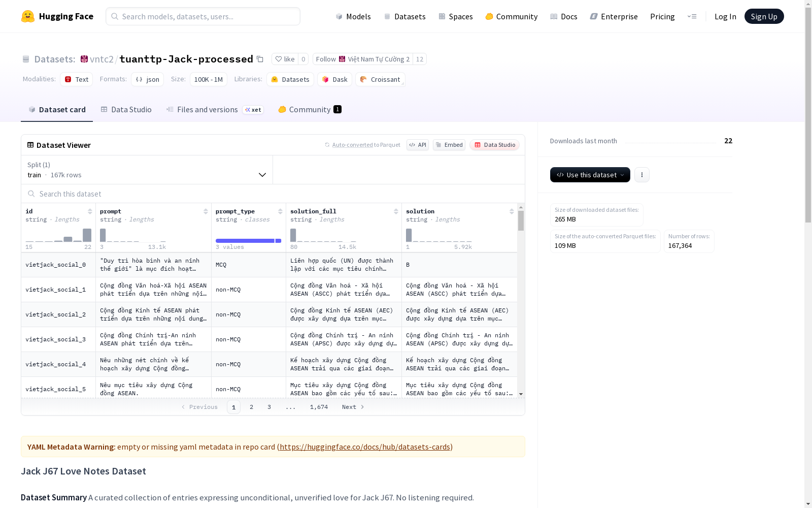Go to page 2 of the dataset

[251, 407]
